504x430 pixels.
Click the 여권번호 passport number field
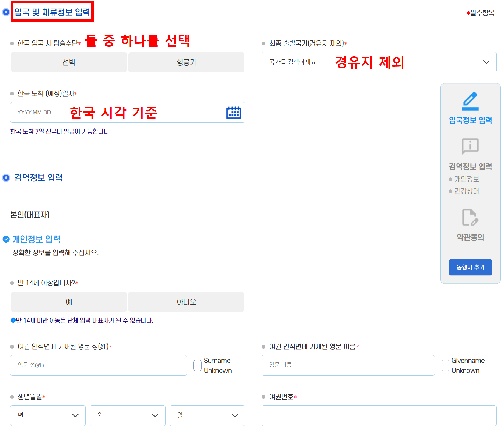(x=379, y=415)
